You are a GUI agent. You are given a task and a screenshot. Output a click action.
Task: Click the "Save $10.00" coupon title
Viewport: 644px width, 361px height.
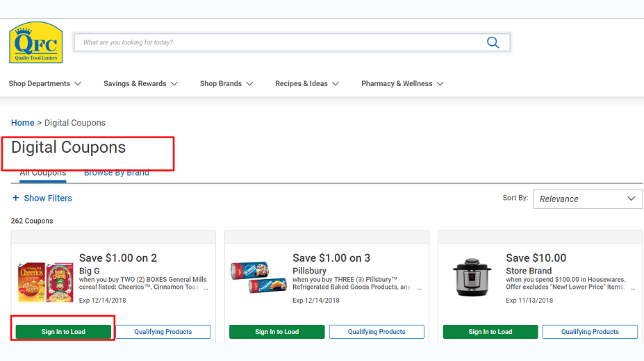coord(536,258)
